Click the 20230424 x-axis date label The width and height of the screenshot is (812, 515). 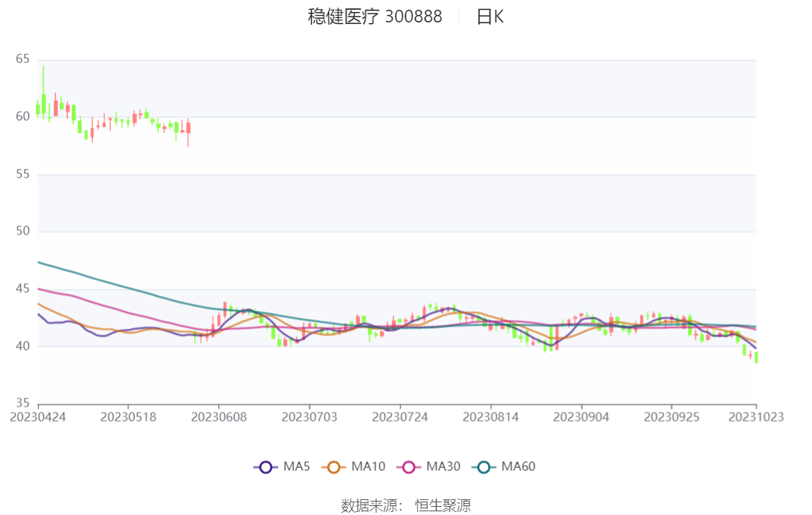[37, 417]
